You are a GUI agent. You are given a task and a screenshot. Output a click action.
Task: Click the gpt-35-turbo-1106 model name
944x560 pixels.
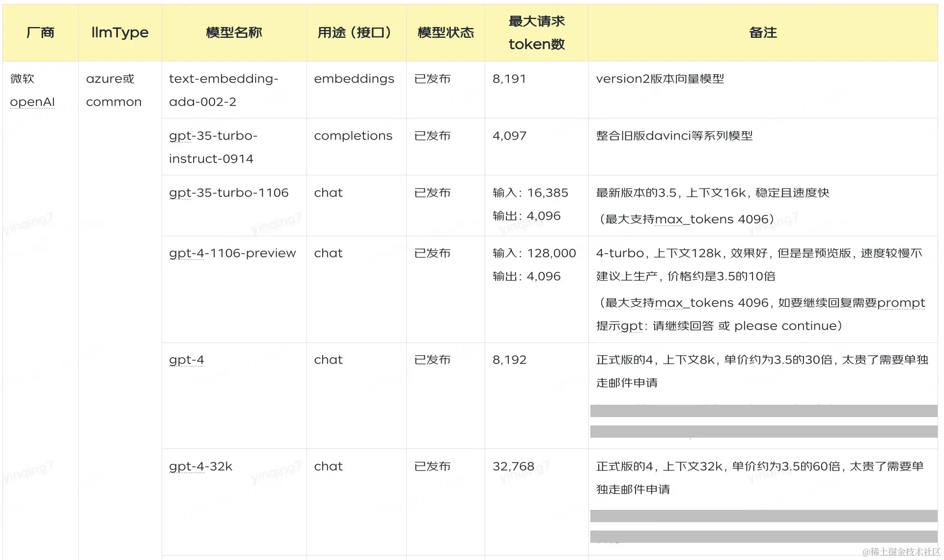[x=228, y=193]
